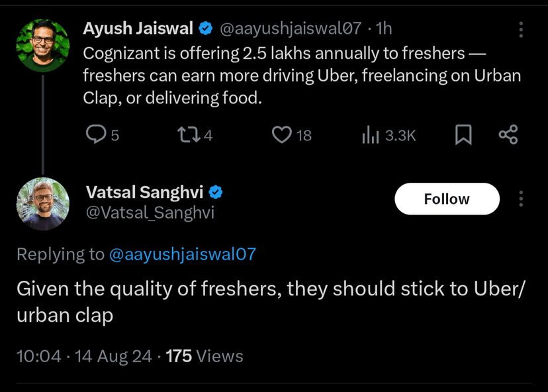This screenshot has height=392, width=548.
Task: Like the Cognizant tweet with the heart icon
Action: 282,135
